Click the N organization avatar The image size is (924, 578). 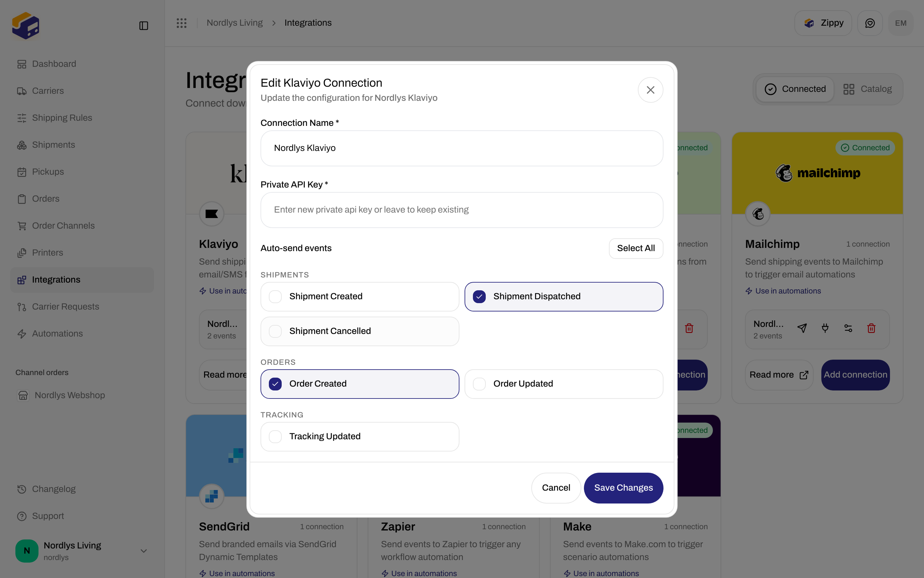point(27,550)
